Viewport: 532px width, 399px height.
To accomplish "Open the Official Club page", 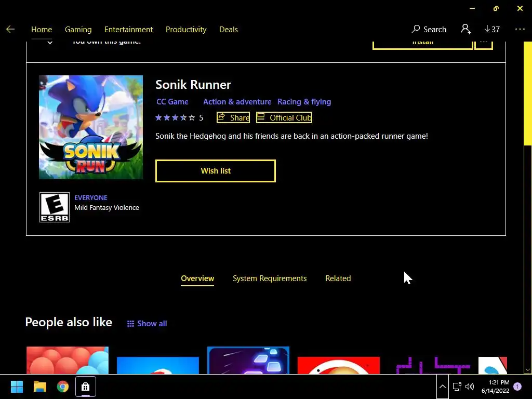I will (x=284, y=117).
